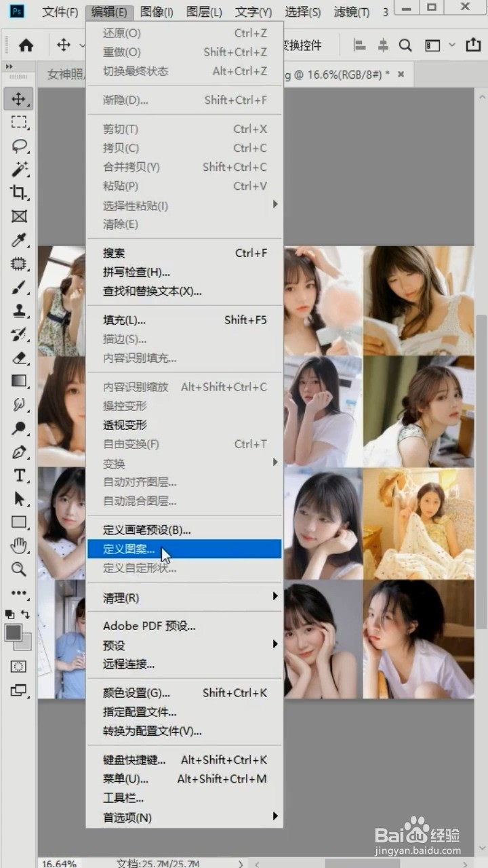Swap foreground and background colors

tap(26, 614)
